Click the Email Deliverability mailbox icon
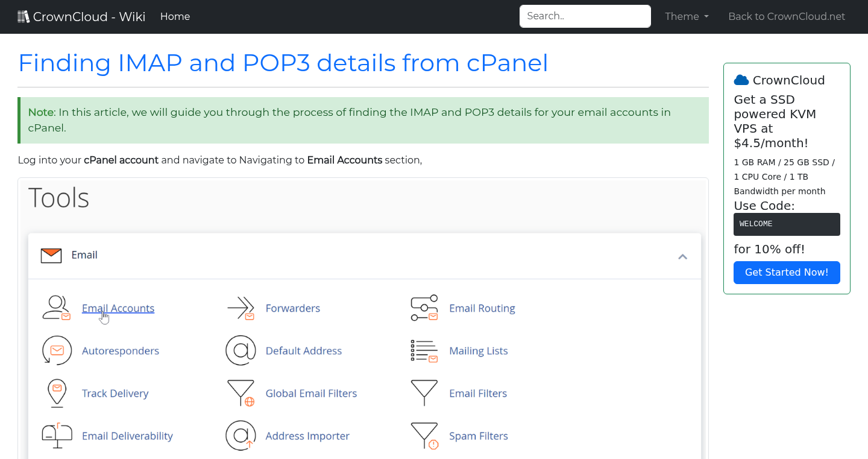The height and width of the screenshot is (459, 868). pos(57,435)
